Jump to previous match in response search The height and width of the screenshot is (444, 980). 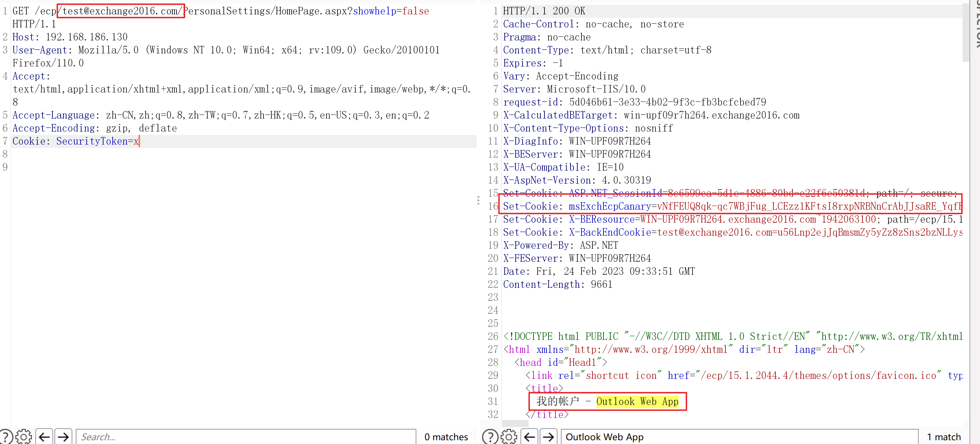coord(529,436)
